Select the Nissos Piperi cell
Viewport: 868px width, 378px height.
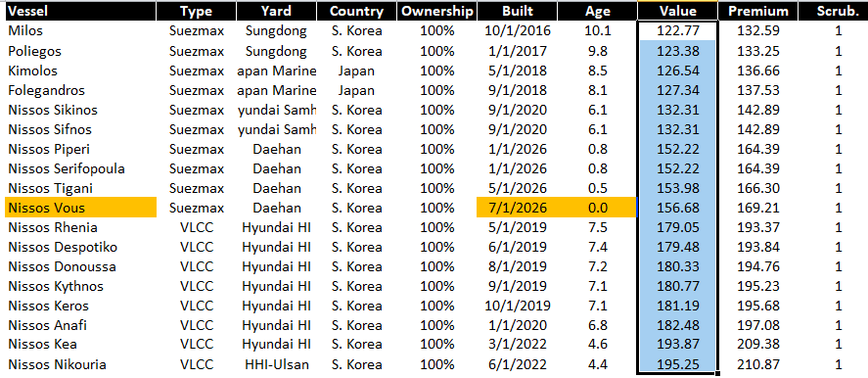click(81, 149)
